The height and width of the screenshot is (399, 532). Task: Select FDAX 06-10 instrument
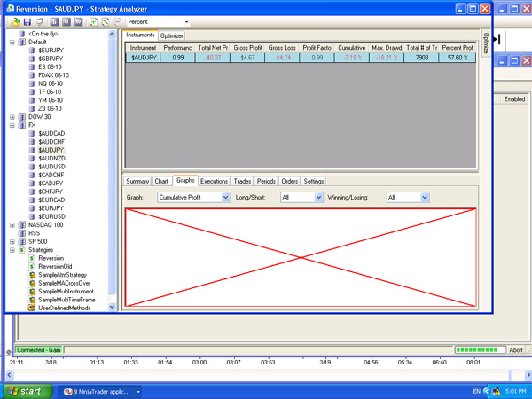point(53,75)
